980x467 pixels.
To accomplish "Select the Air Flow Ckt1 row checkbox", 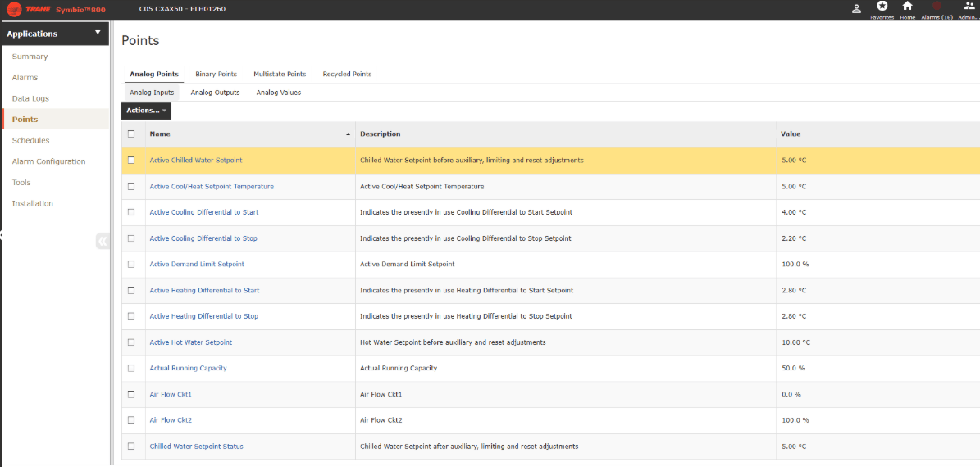I will 131,394.
